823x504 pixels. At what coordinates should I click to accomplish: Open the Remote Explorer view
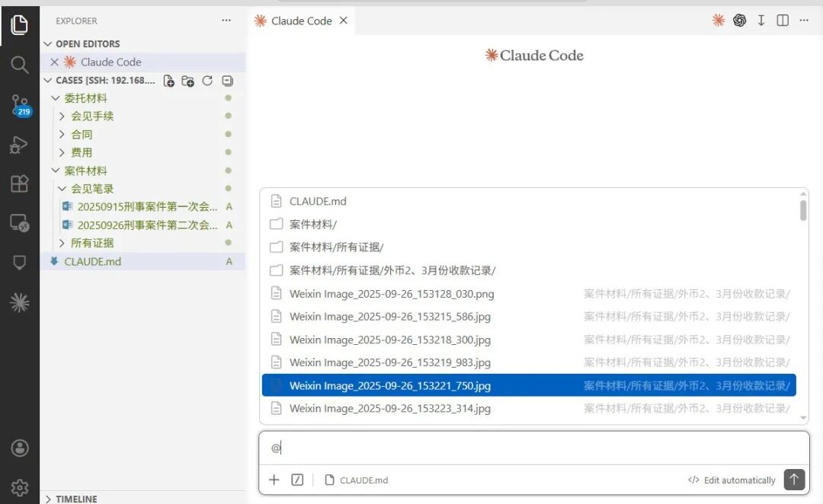[19, 223]
